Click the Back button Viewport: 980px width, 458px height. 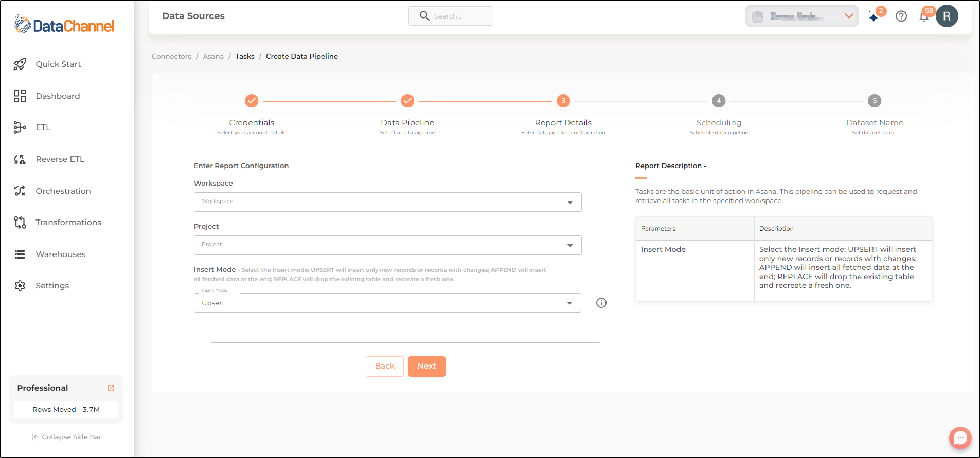click(x=385, y=367)
